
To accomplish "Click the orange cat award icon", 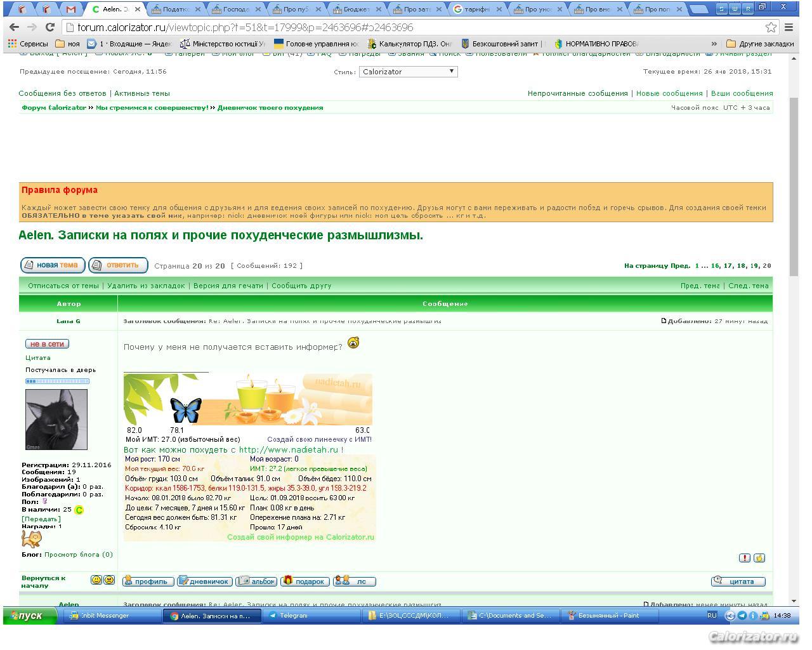I will [x=31, y=539].
